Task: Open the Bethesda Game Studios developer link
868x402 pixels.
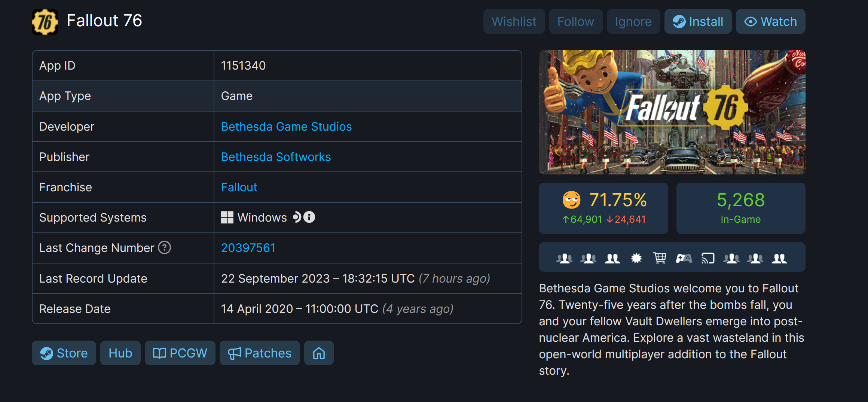Action: click(x=286, y=127)
